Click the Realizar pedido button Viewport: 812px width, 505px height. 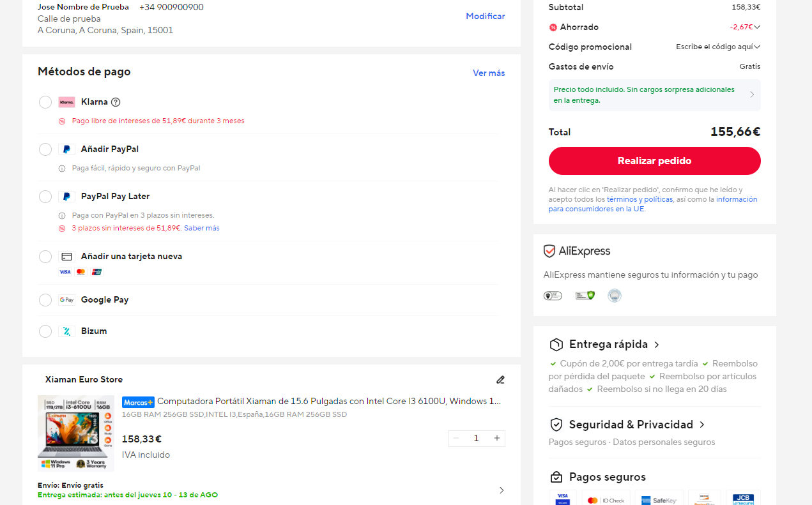click(654, 161)
